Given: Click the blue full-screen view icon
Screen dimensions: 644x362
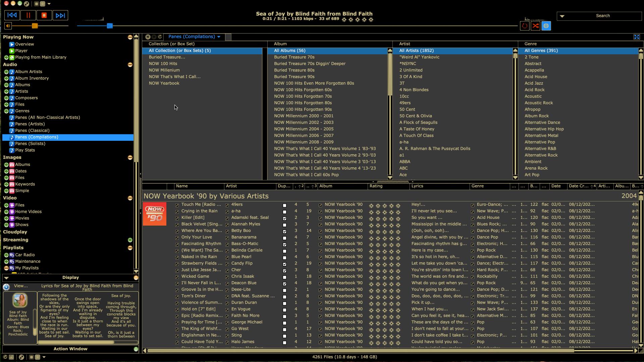Looking at the screenshot, I should point(637,37).
